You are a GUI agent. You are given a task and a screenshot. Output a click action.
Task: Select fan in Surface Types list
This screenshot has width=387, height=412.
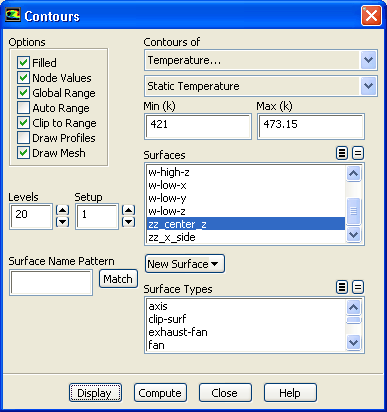[x=246, y=345]
